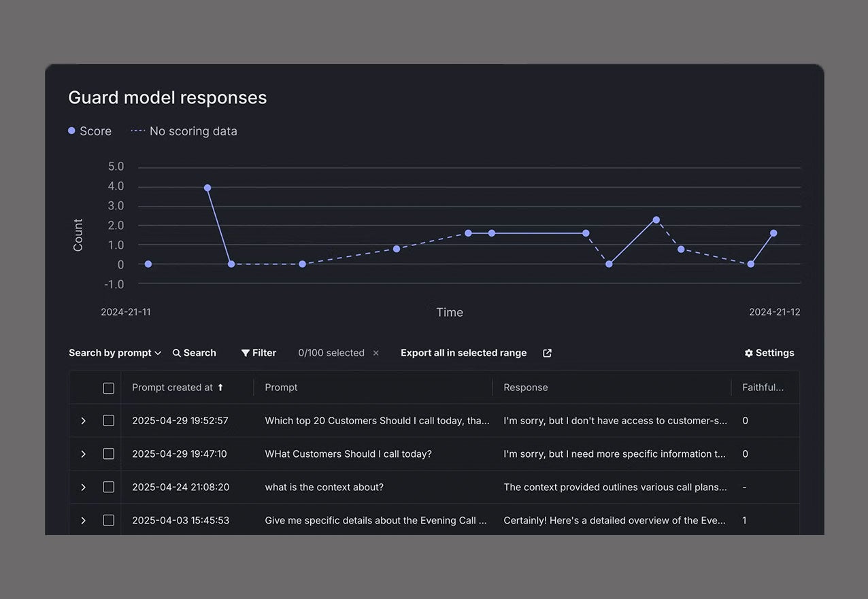Viewport: 868px width, 599px height.
Task: Open Settings using the gear icon
Action: (x=748, y=352)
